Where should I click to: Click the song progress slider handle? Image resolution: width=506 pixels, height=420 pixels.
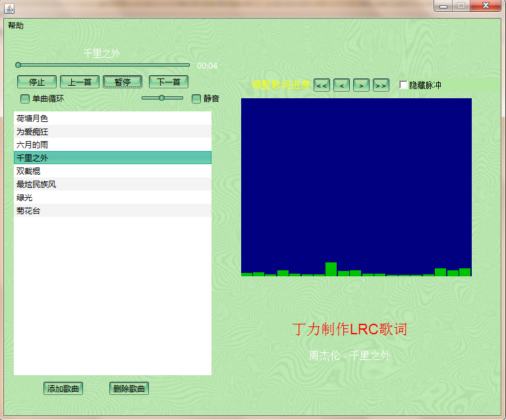pos(18,65)
